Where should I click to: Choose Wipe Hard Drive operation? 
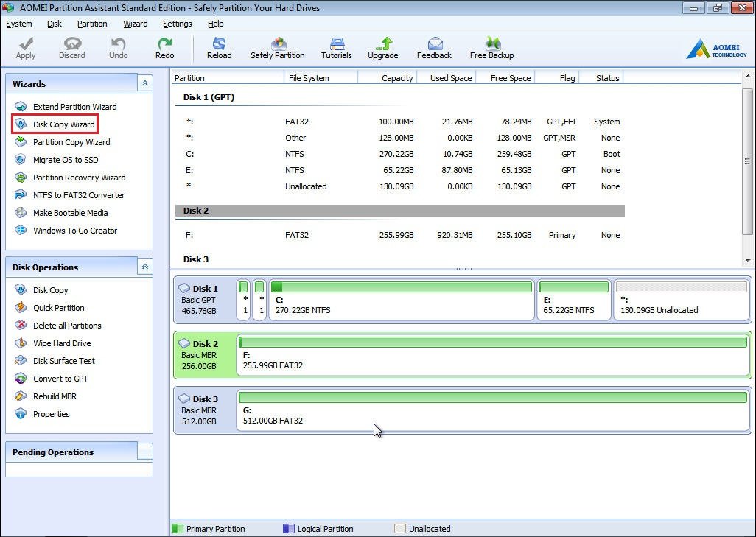[61, 343]
